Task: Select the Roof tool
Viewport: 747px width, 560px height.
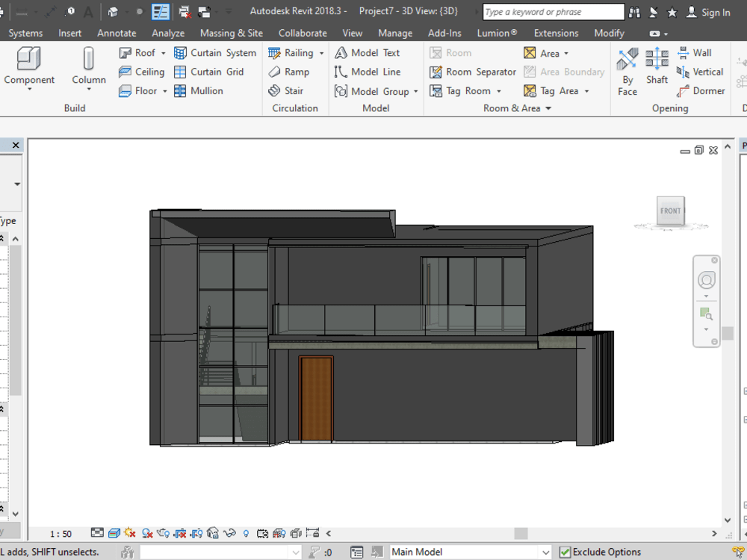Action: (x=142, y=52)
